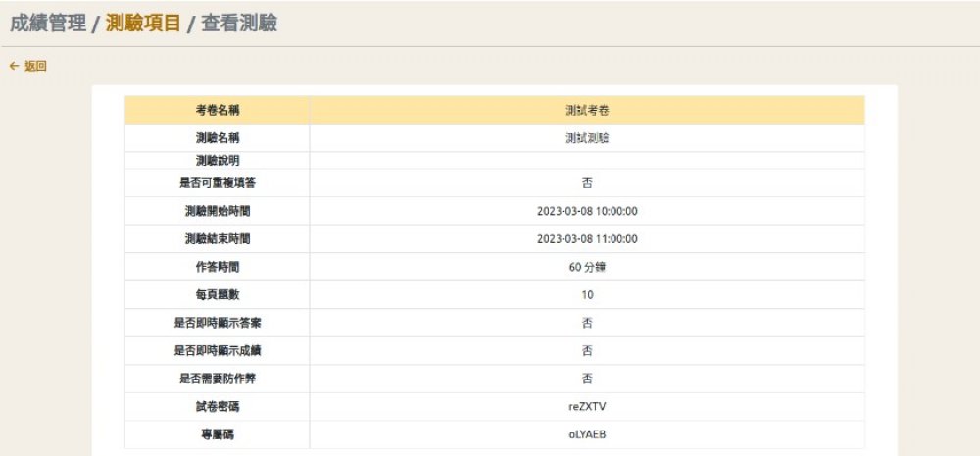Viewport: 980px width, 456px height.
Task: Select the end time 2023-03-08 11:00:00
Action: coord(587,238)
